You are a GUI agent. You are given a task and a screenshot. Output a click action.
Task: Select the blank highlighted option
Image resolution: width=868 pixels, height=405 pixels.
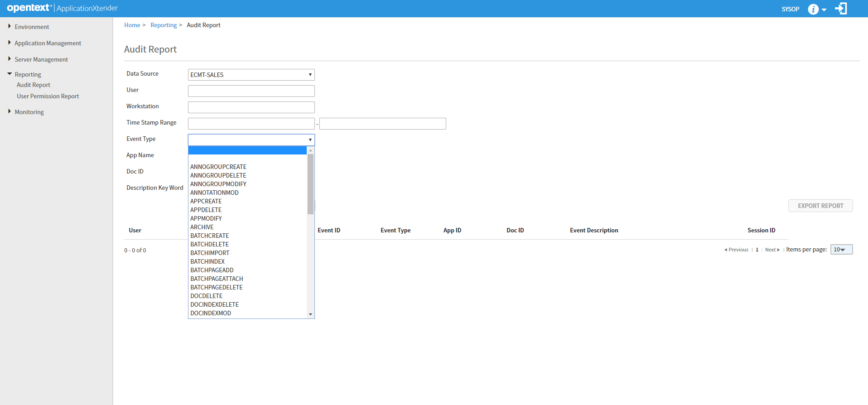(x=247, y=150)
